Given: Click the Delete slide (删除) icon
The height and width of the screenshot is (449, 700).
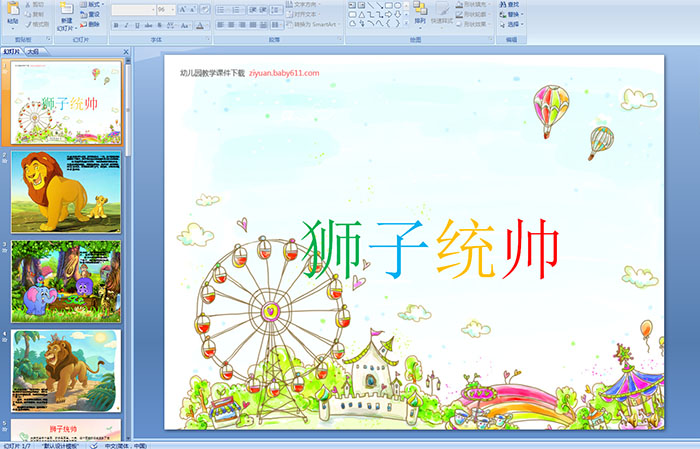Looking at the screenshot, I should [x=90, y=24].
